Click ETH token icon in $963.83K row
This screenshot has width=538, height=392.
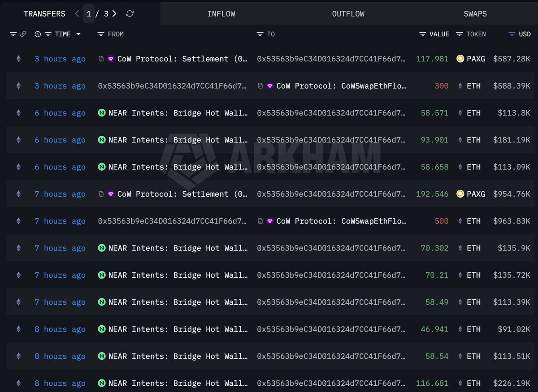point(460,221)
